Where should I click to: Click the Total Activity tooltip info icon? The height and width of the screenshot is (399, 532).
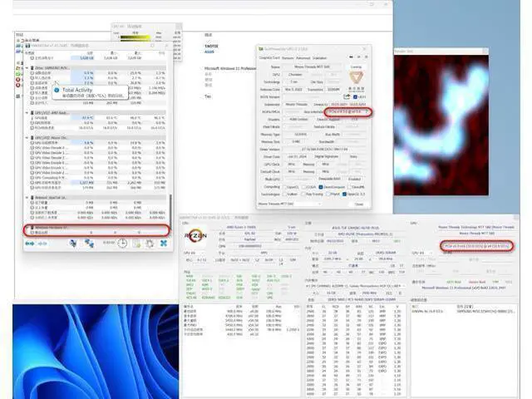pyautogui.click(x=57, y=90)
